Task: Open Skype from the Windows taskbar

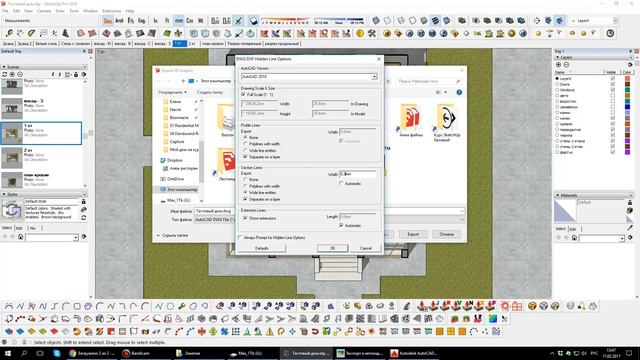Action: click(57, 353)
